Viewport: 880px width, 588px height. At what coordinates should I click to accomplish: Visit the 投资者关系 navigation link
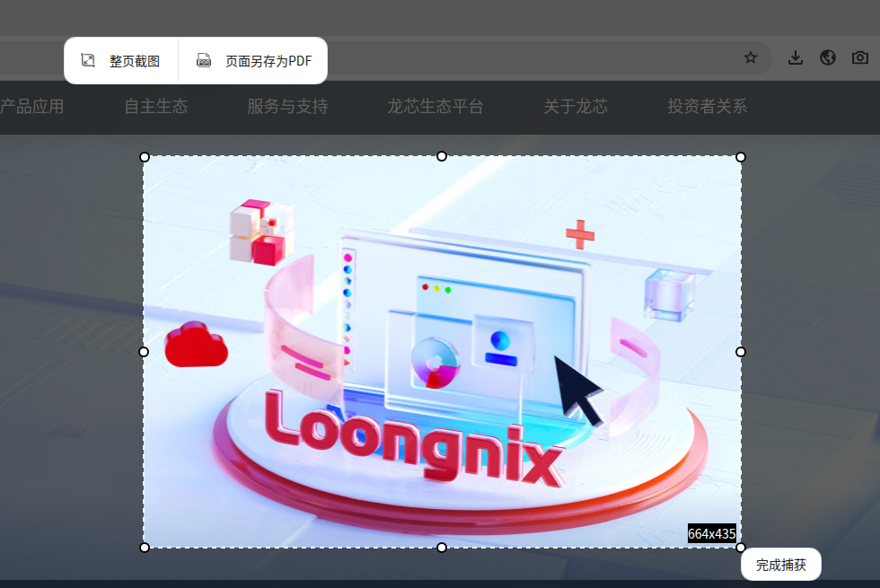708,107
